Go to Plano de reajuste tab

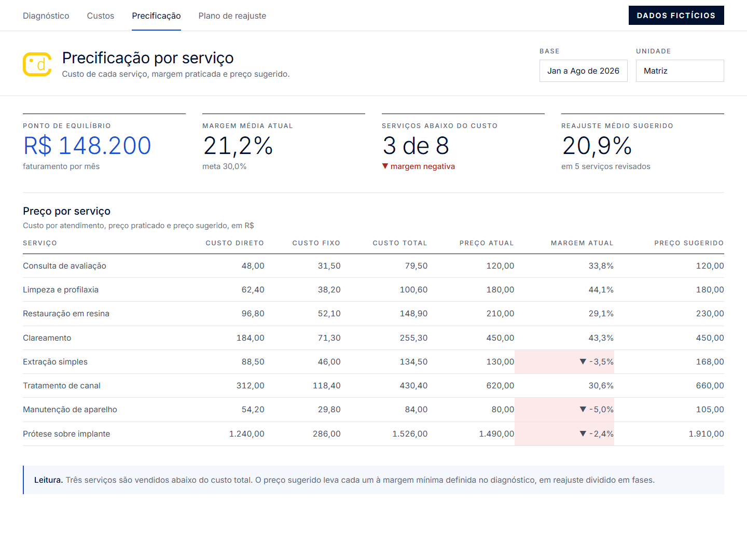coord(232,16)
